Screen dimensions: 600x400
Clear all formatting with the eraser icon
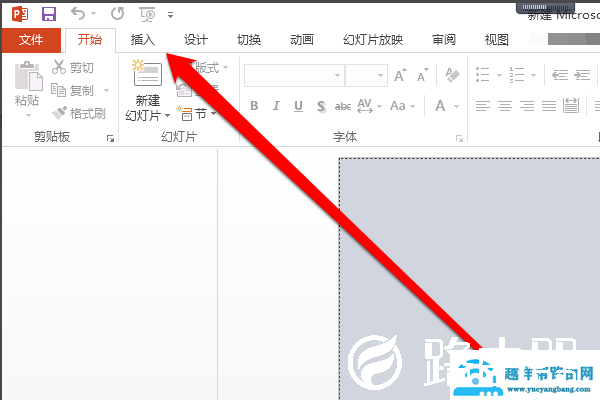click(x=452, y=75)
